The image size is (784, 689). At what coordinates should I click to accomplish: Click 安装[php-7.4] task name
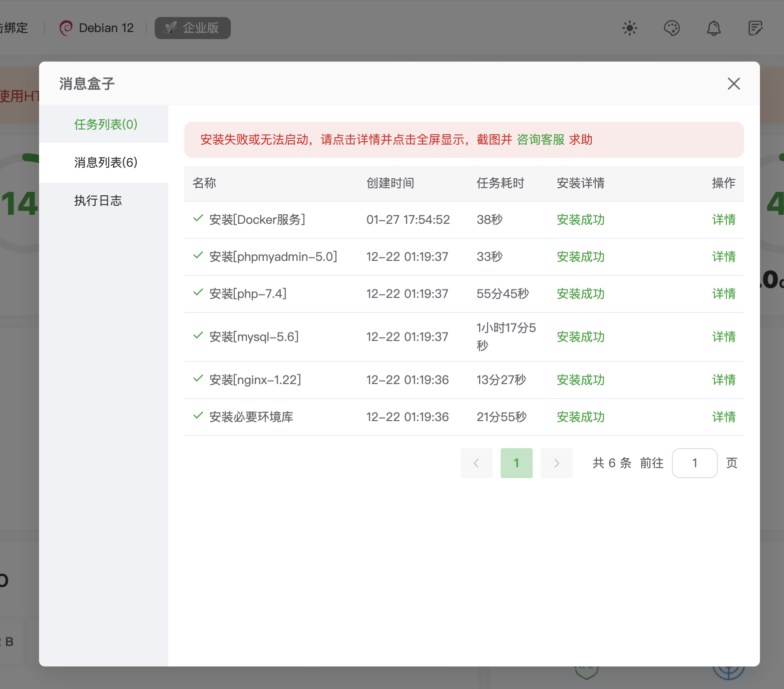(248, 294)
